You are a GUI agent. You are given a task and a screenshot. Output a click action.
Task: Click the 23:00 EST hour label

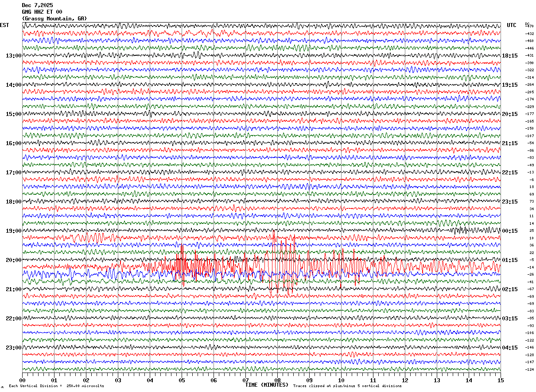pos(14,348)
